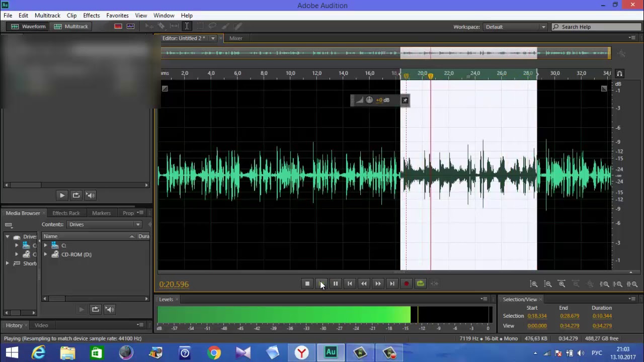Zoom in at in-point icon
Image resolution: width=644 pixels, height=362 pixels.
605,284
